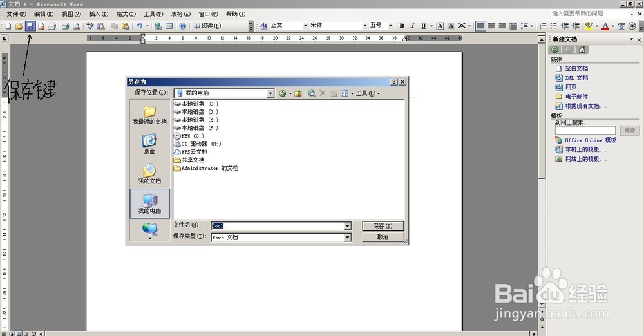Click the green Back arrow in task pane
Image resolution: width=644 pixels, height=336 pixels.
[x=555, y=50]
